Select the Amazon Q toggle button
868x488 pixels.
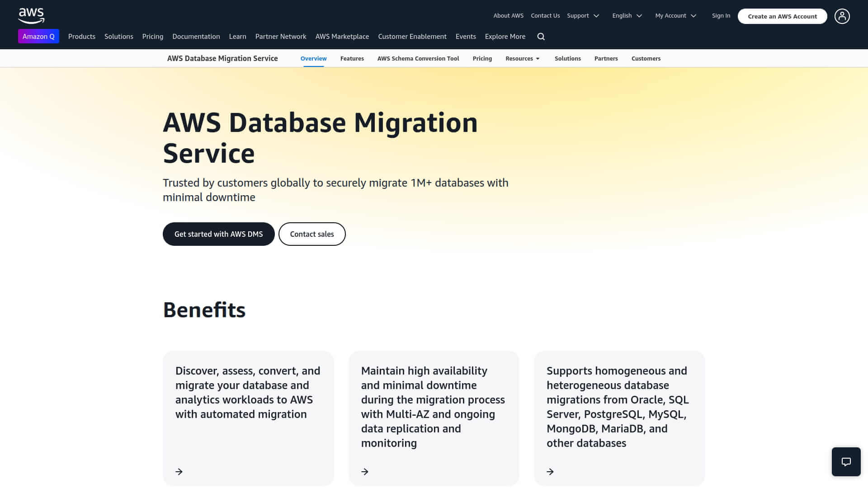coord(39,36)
